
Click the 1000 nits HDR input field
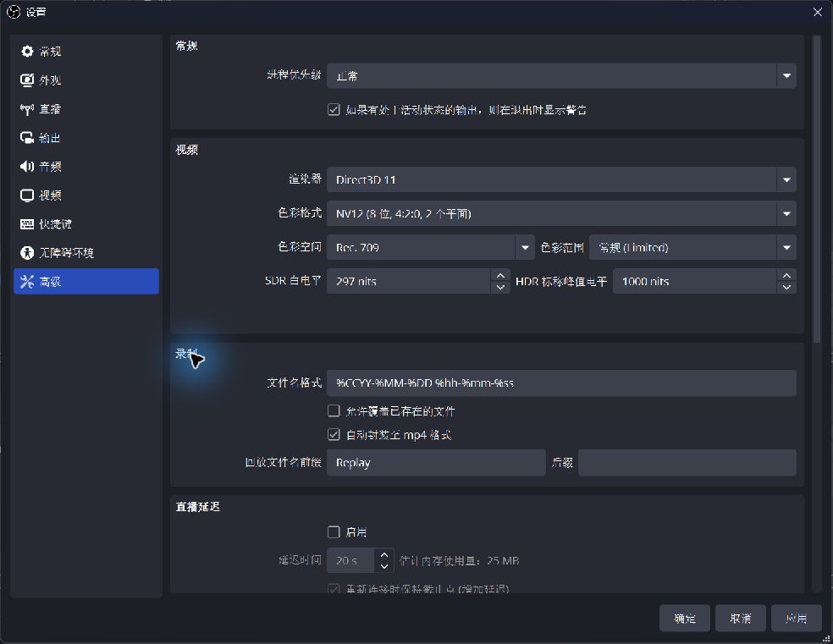tap(695, 282)
